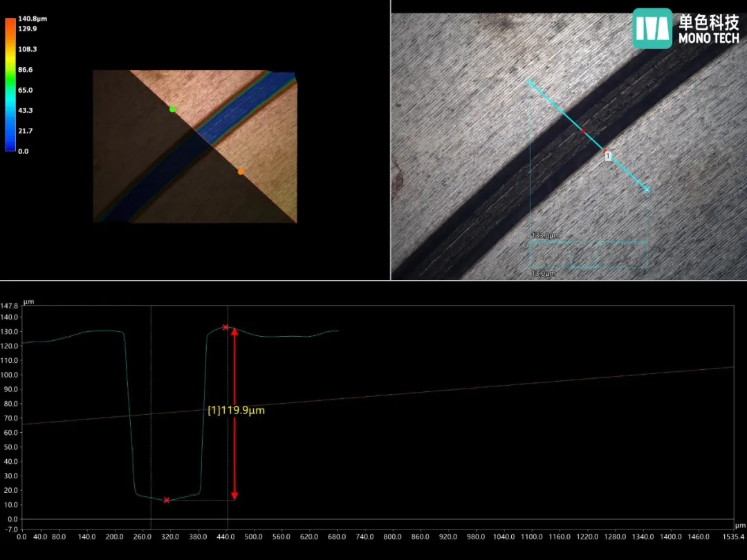This screenshot has height=560, width=747.
Task: Click the 1535.4 end value on the X-axis
Action: click(734, 536)
